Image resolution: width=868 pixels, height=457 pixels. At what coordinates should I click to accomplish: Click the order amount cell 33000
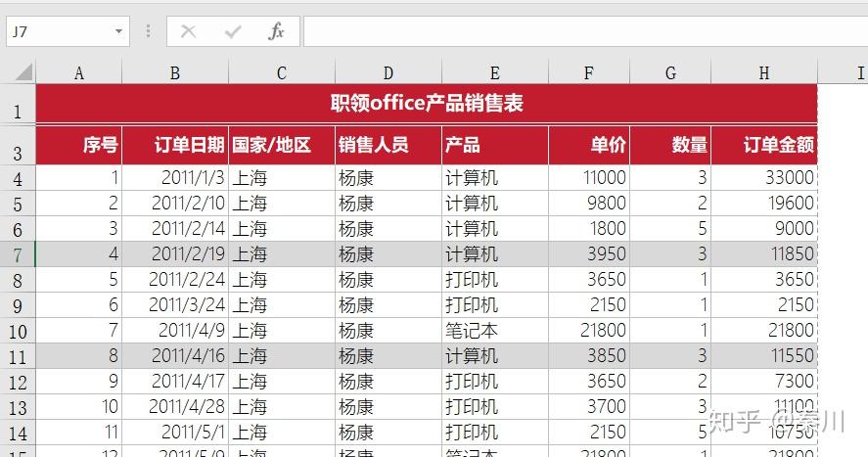pos(764,177)
